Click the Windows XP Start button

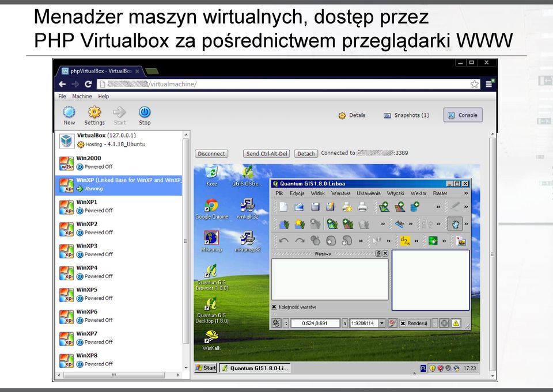[x=206, y=368]
